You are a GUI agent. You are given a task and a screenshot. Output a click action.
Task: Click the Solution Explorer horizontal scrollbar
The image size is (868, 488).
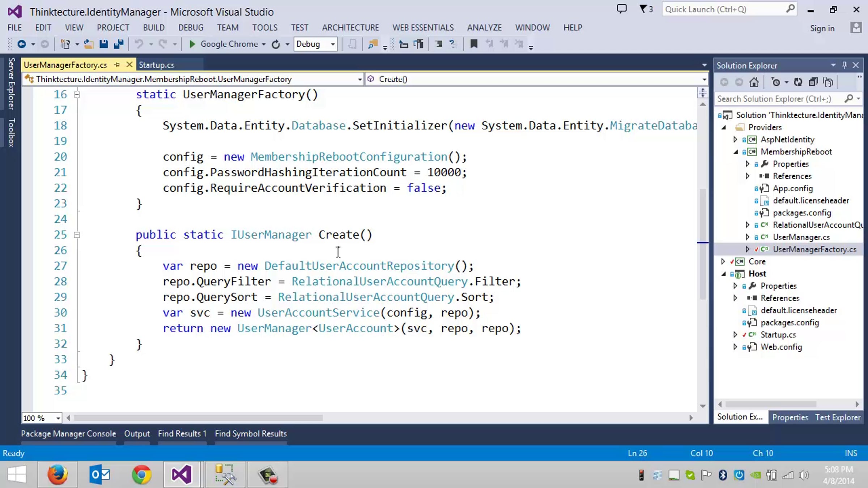click(x=770, y=404)
